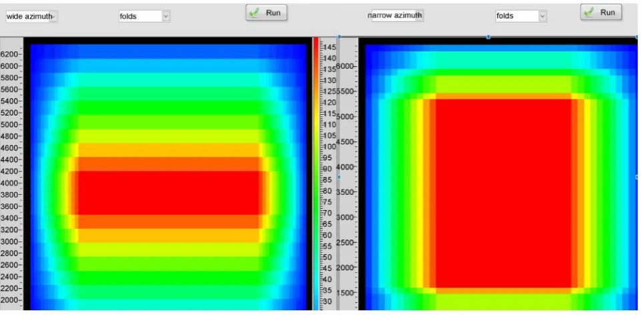644x315 pixels.
Task: Click the 95 value on the color scale
Action: coord(328,158)
